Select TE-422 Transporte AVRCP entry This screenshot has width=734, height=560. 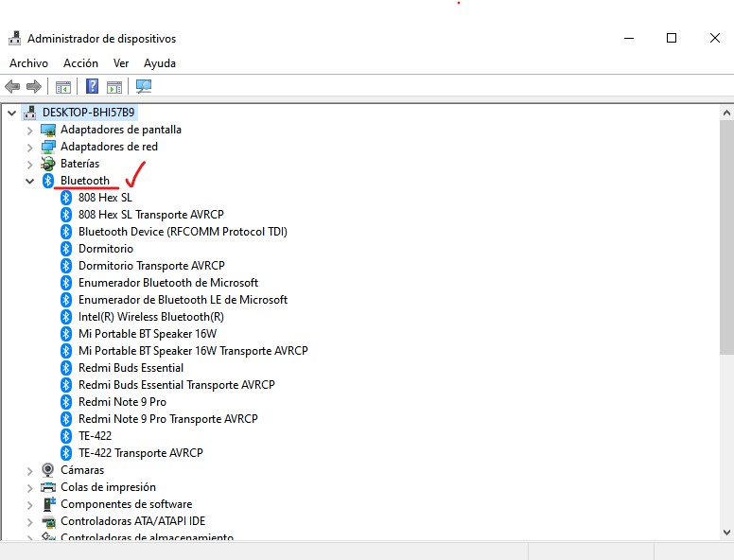(x=140, y=453)
